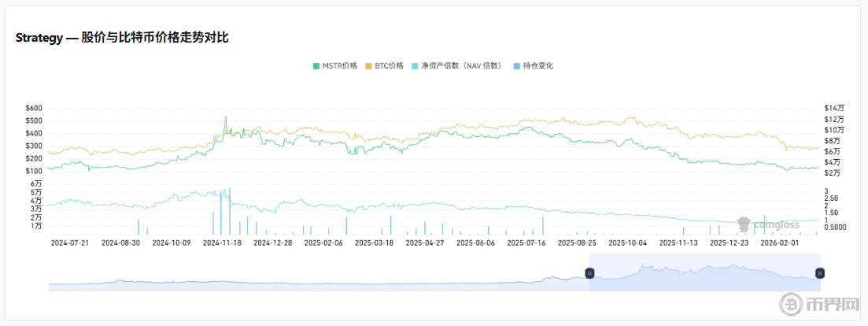The image size is (868, 326).
Task: Toggle the 持仓变化 legend series
Action: 531,66
